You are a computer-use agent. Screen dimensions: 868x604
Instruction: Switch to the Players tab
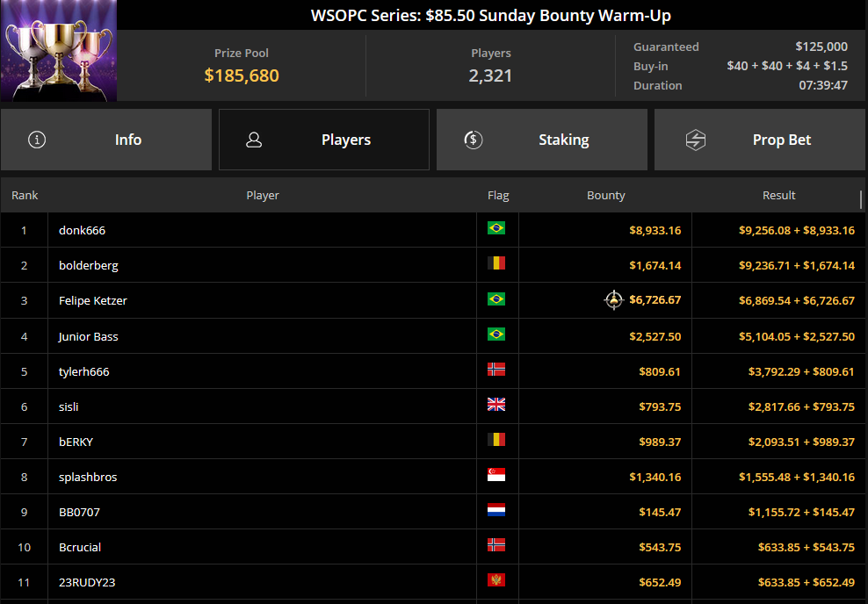[324, 140]
